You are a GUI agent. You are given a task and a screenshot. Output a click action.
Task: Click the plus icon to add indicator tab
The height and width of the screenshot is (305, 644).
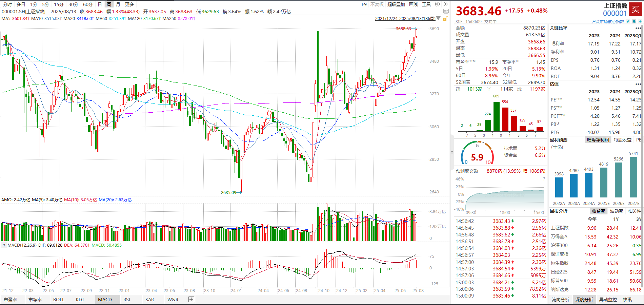[x=191, y=299]
